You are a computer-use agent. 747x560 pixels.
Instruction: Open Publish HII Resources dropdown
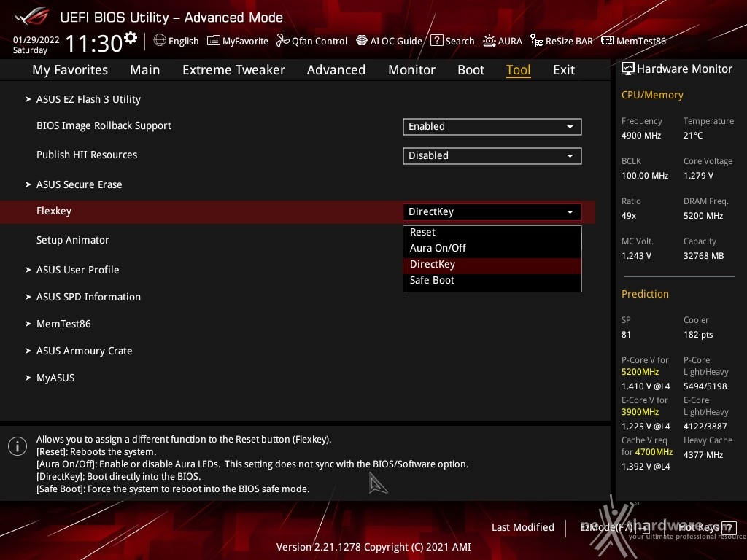492,156
